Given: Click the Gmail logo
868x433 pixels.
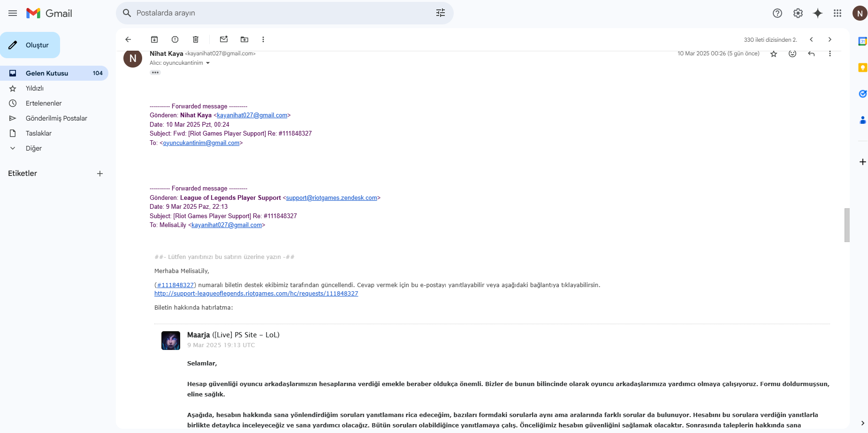Looking at the screenshot, I should (x=49, y=13).
